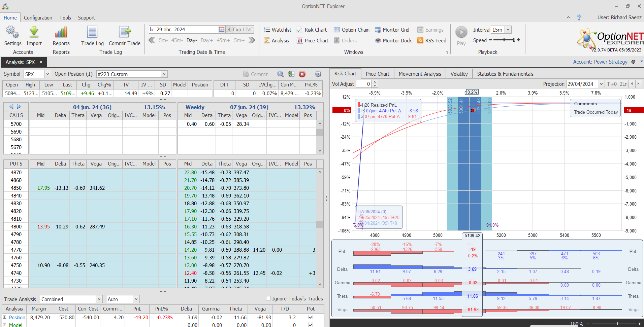Open the calendar date picker icon
The height and width of the screenshot is (327, 644).
point(222,30)
